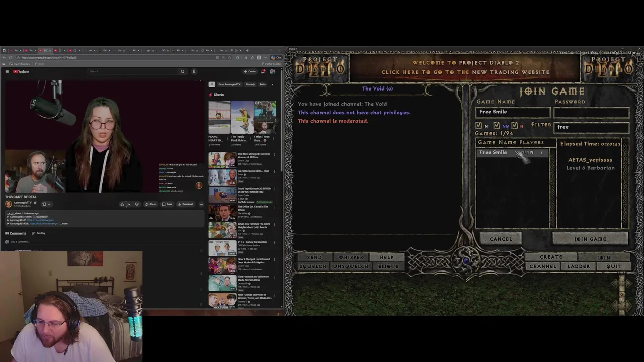The width and height of the screenshot is (644, 362).
Task: Save the video with Save button
Action: click(167, 204)
